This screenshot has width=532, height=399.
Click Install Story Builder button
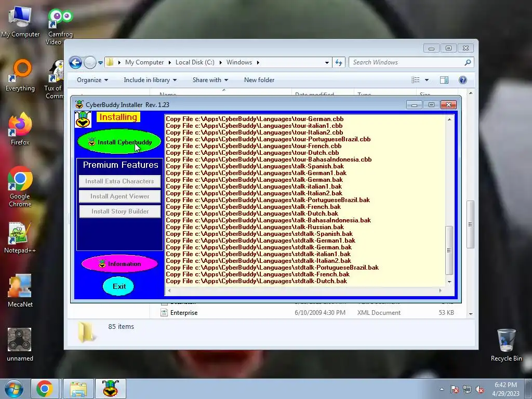(x=120, y=211)
